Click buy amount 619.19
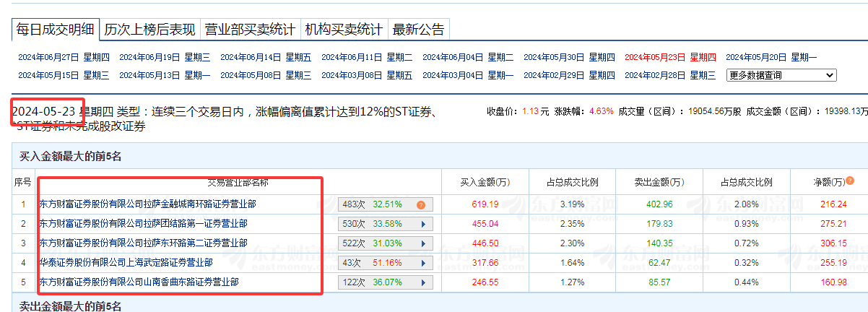This screenshot has width=868, height=312. pos(485,204)
